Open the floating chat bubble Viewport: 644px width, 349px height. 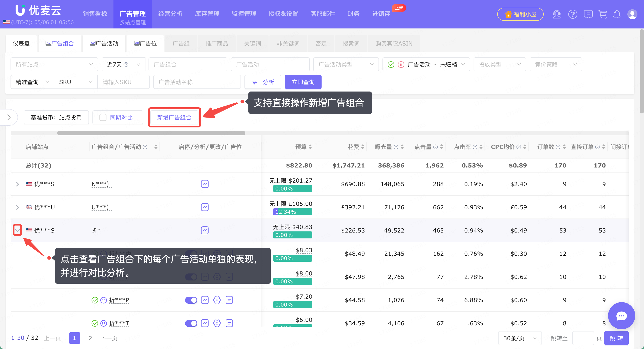(621, 316)
